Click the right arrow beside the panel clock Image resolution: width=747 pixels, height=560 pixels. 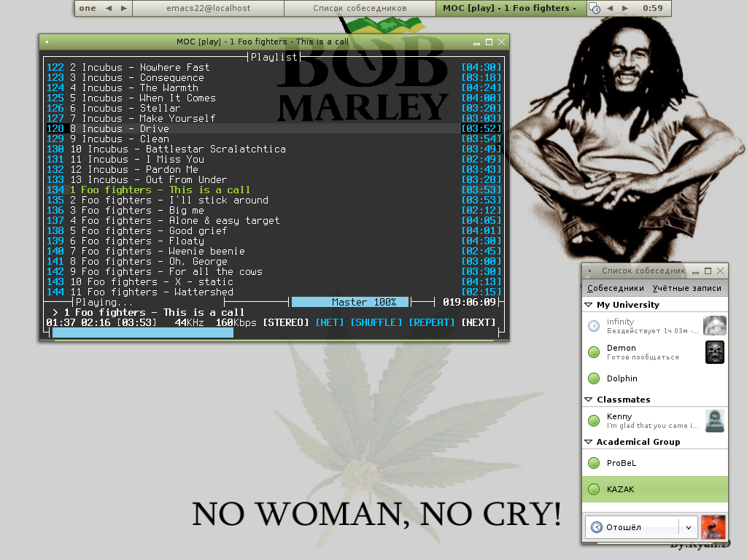625,8
